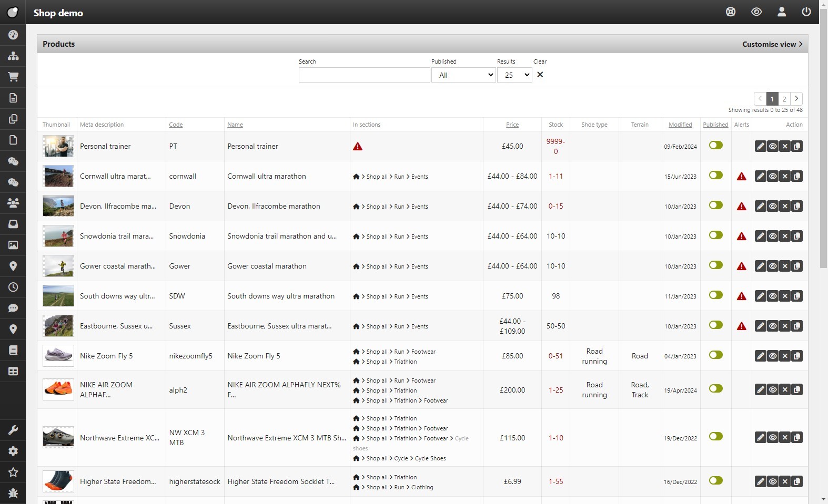
Task: Go to page 2 of results
Action: click(784, 99)
